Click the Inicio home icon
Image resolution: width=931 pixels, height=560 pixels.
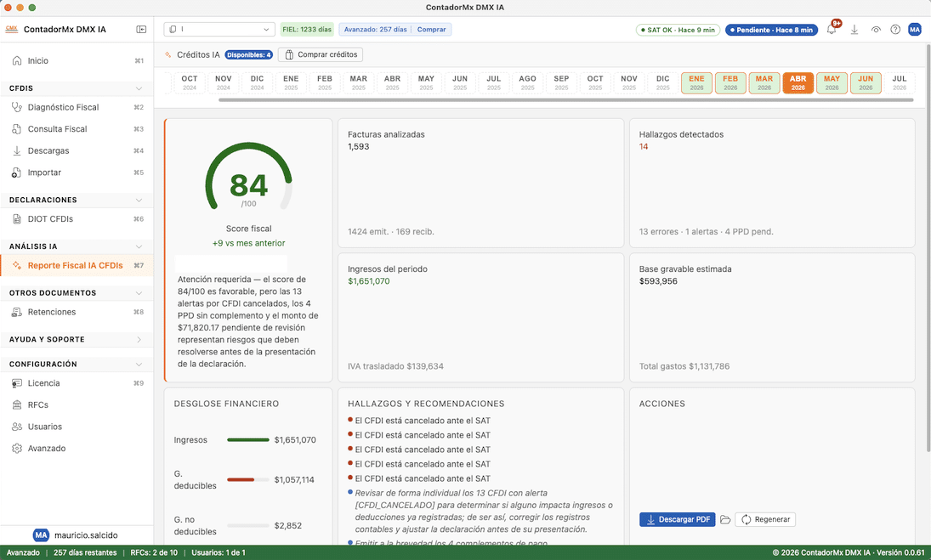[x=17, y=60]
